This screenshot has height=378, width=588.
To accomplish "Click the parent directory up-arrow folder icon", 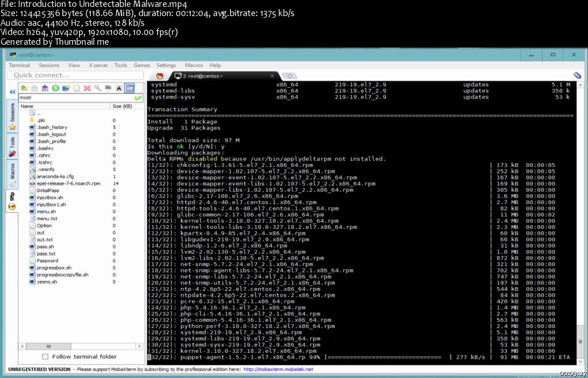I will click(x=24, y=88).
